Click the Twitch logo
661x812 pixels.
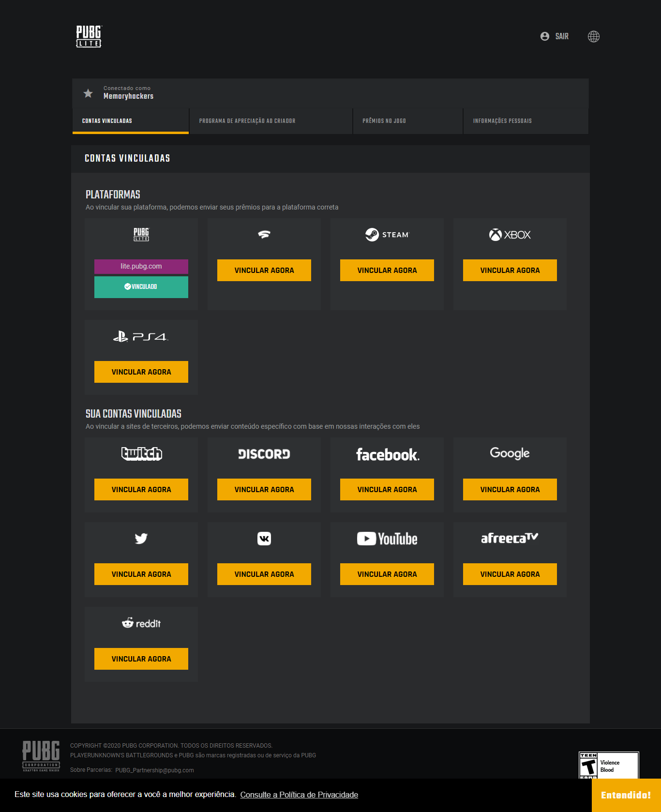141,453
